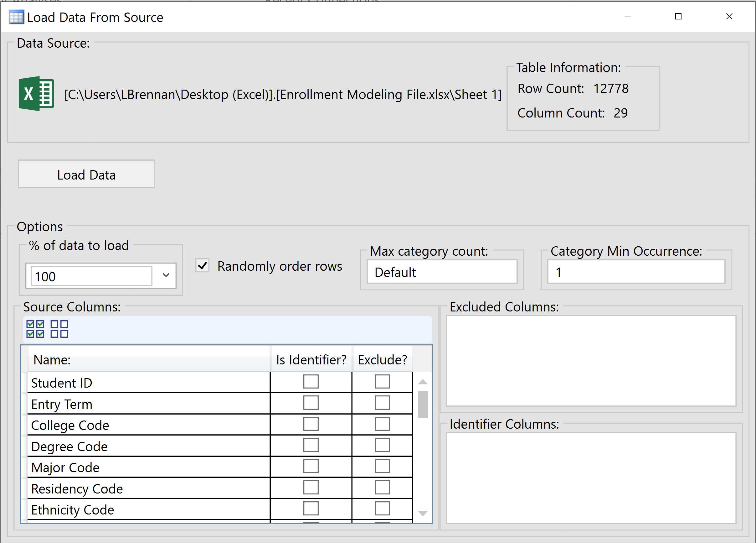Click the 100 percent data value field

[x=92, y=276]
